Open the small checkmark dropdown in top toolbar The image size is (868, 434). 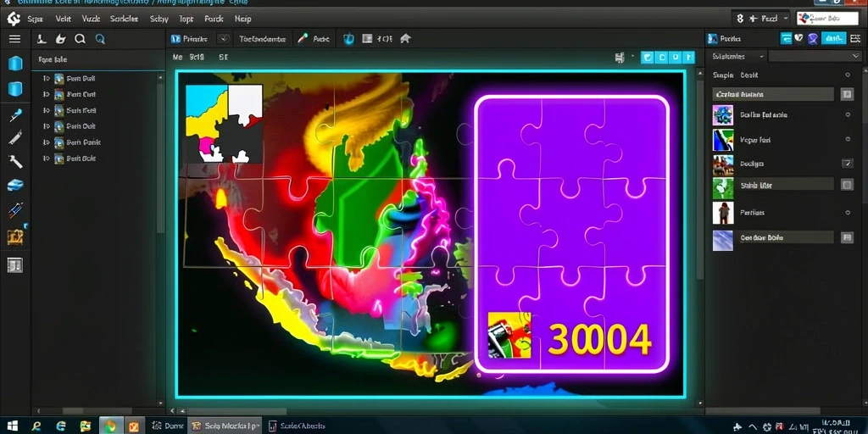tap(223, 39)
